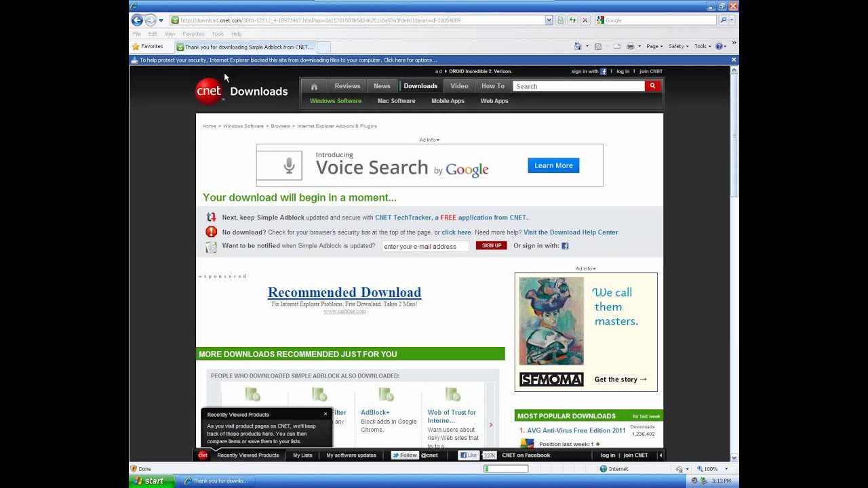
Task: Click the SFMOMA painting ad thumbnail
Action: pyautogui.click(x=551, y=321)
